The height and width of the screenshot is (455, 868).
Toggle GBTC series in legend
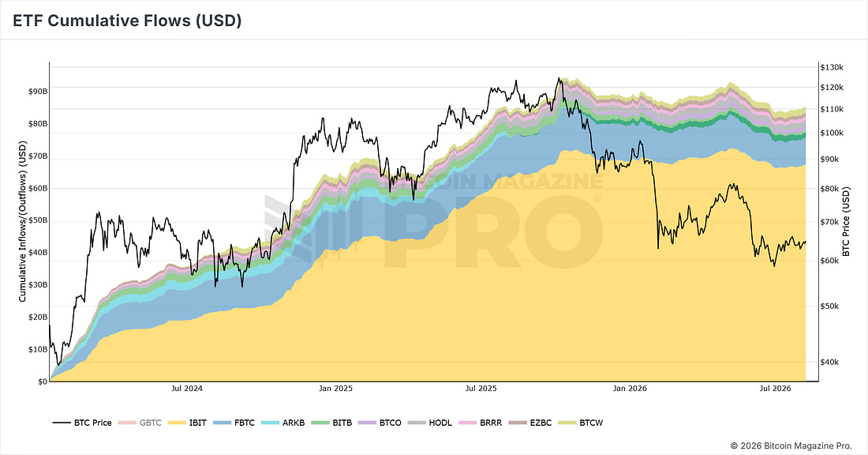(140, 423)
